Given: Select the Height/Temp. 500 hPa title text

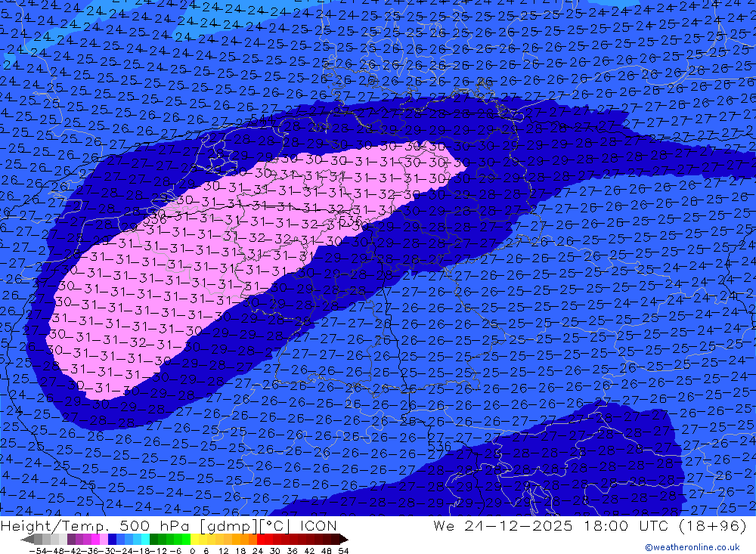Looking at the screenshot, I should (x=94, y=526).
